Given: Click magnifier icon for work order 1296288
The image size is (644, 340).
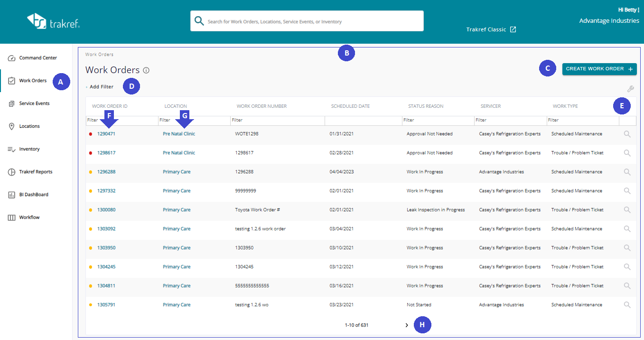Looking at the screenshot, I should pos(627,172).
